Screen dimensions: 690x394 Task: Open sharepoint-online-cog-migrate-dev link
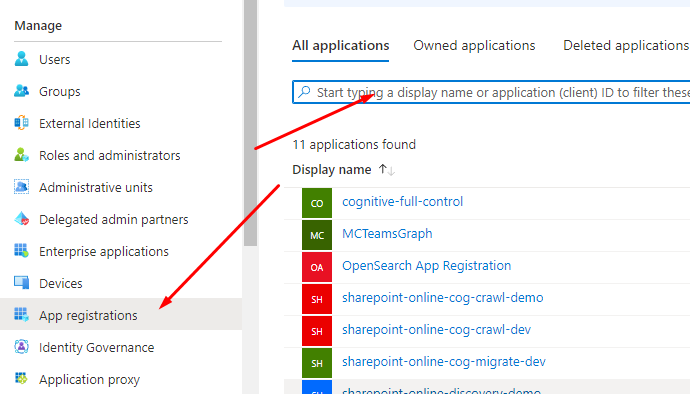(x=444, y=362)
